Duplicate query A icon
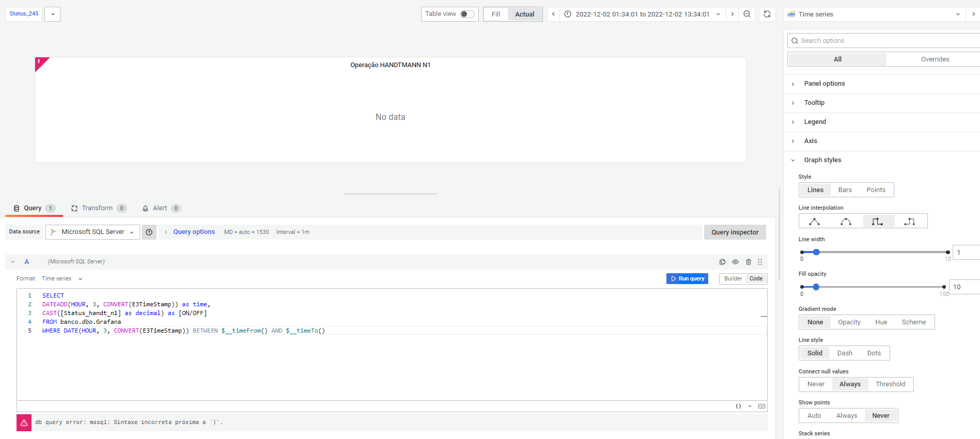The width and height of the screenshot is (980, 439). tap(722, 262)
